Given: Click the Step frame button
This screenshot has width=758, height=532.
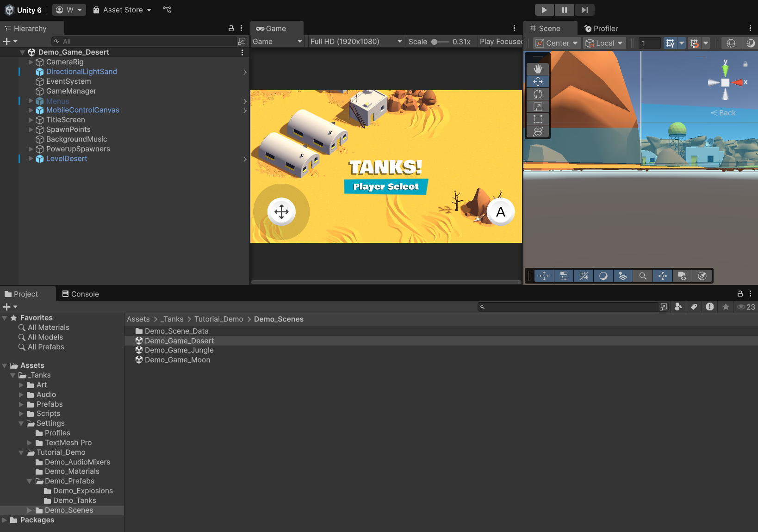Looking at the screenshot, I should (584, 10).
